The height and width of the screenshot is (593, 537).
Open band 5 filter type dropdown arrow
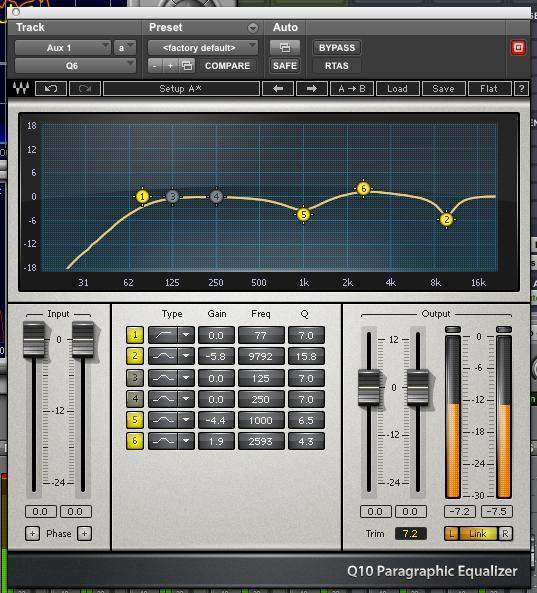pyautogui.click(x=186, y=420)
